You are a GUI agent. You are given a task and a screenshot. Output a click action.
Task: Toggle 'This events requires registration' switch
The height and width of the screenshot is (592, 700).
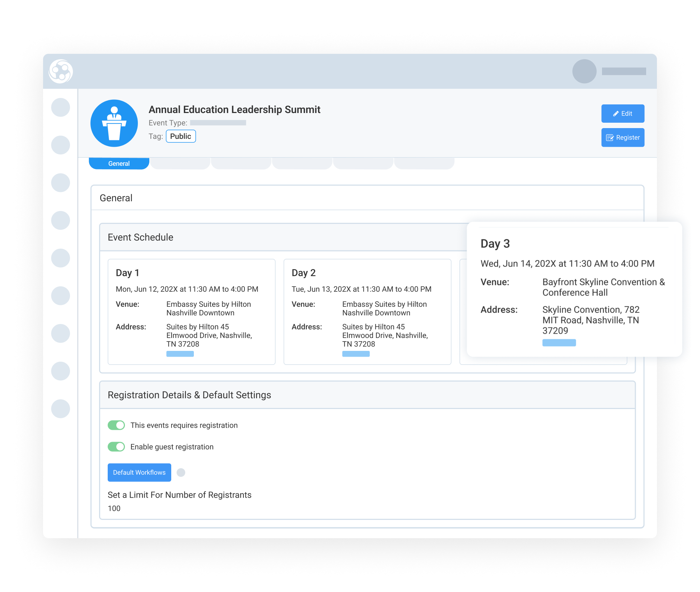tap(116, 425)
